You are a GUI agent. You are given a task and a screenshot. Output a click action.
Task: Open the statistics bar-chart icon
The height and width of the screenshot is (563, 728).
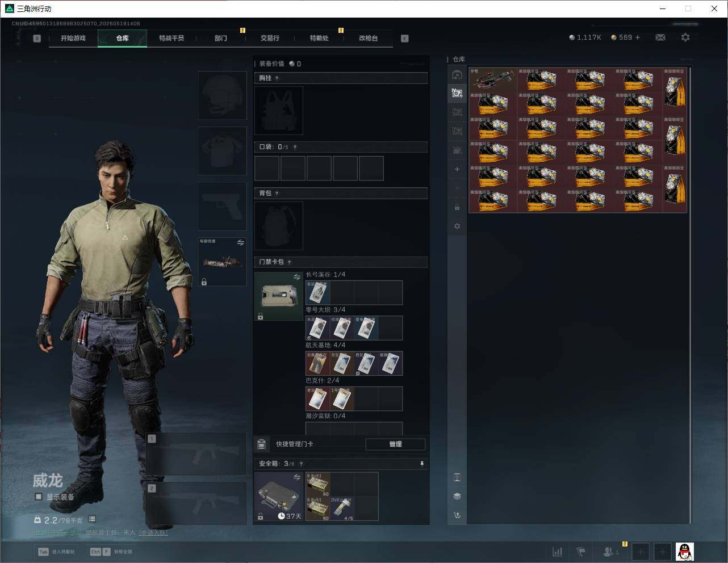pos(558,552)
